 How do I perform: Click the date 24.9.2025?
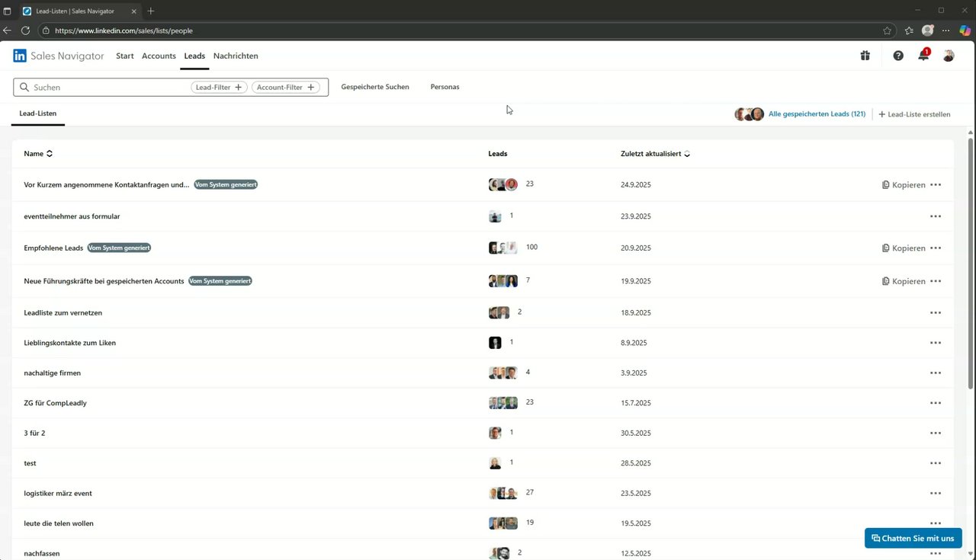pos(636,185)
